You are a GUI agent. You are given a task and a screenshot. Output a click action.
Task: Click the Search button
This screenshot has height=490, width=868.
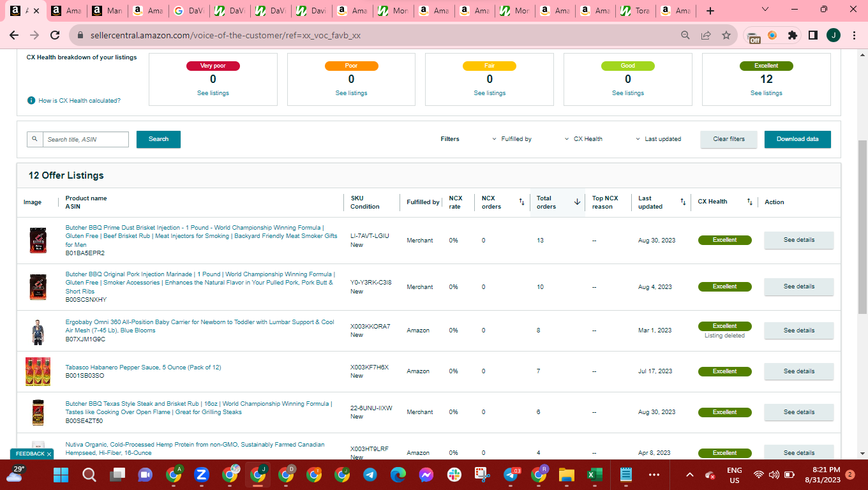point(158,139)
